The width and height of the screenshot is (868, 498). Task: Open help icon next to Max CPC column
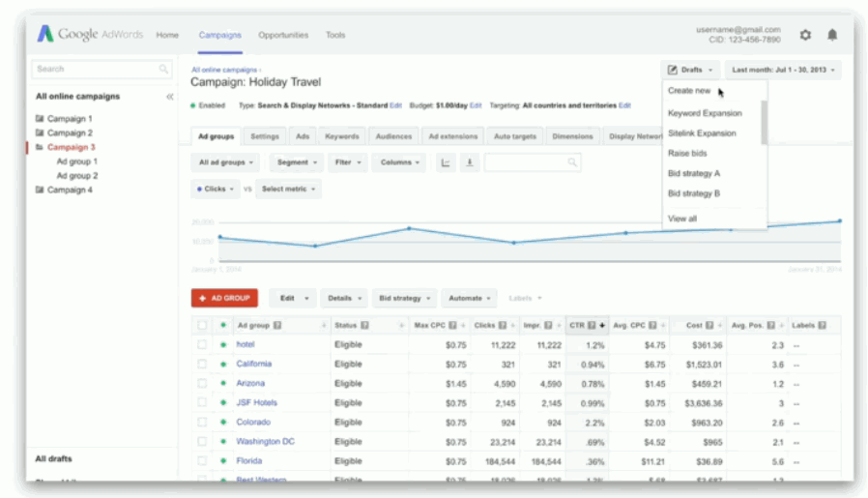(x=452, y=325)
